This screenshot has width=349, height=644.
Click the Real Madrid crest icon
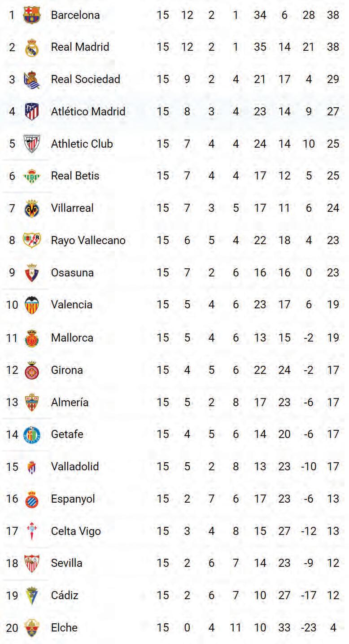click(x=31, y=48)
